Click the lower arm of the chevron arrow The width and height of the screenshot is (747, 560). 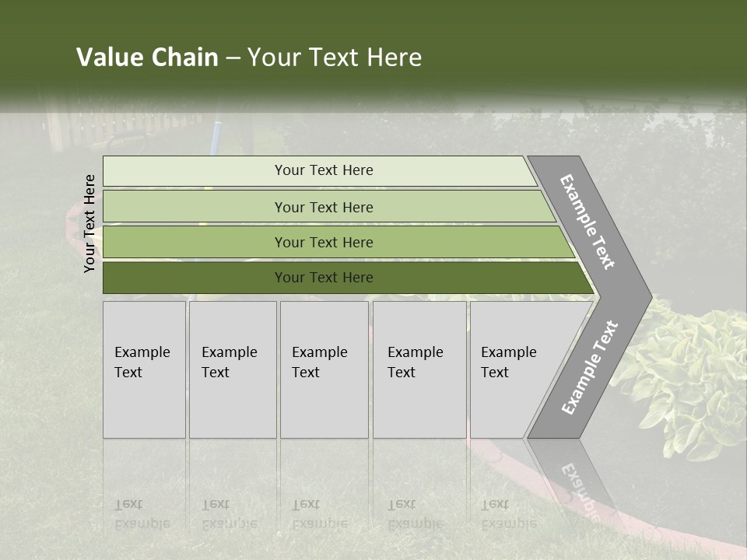click(x=588, y=369)
